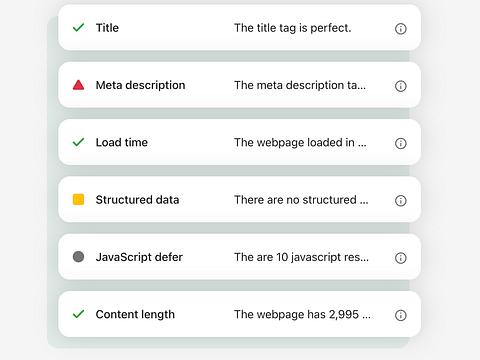
Task: Click the Structured data label
Action: (x=137, y=200)
